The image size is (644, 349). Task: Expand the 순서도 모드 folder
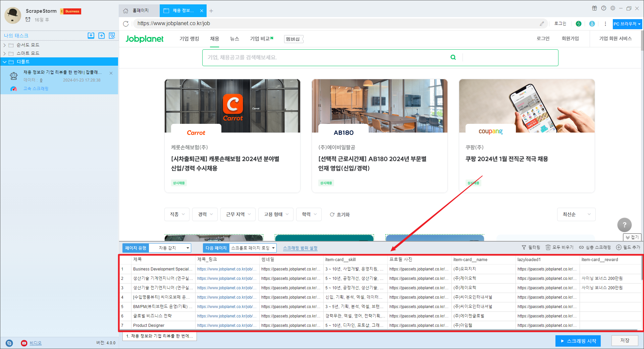pos(5,45)
